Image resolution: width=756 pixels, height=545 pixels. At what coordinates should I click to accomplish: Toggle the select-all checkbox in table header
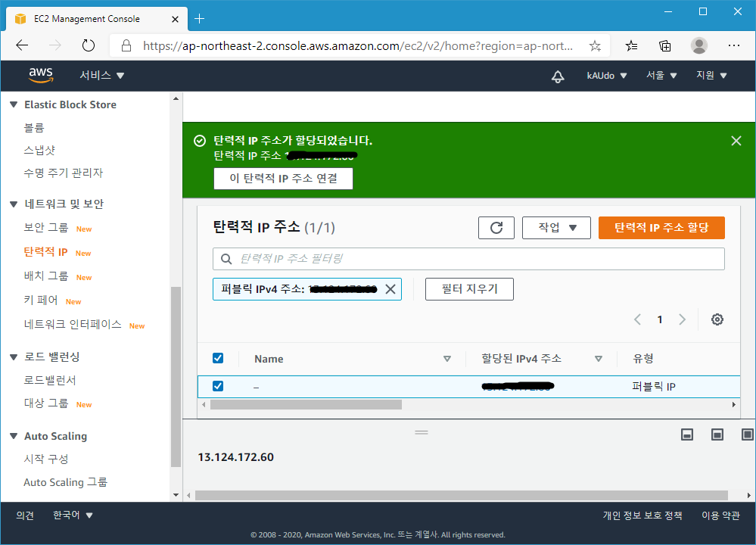click(218, 358)
